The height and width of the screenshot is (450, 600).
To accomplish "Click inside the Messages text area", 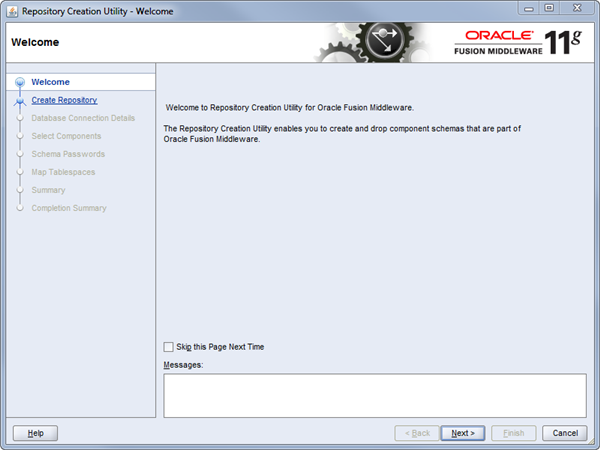I will pyautogui.click(x=375, y=396).
